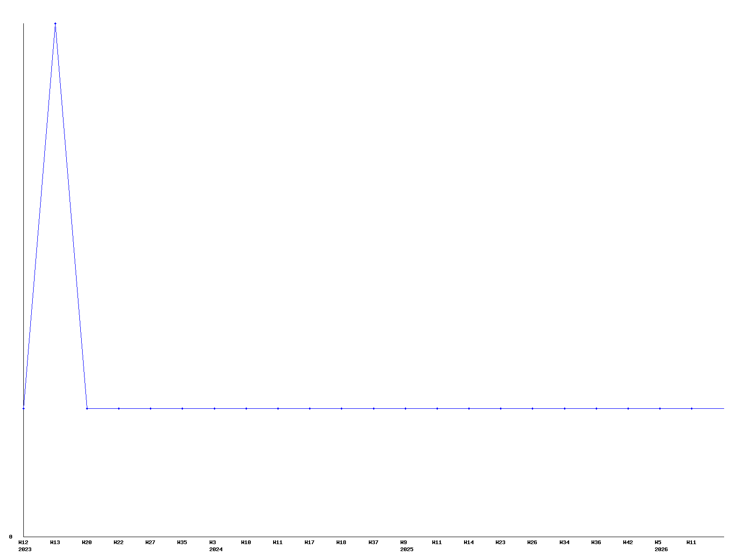Click the data point above W9 2025
Screen dimensions: 747x560
[405, 408]
